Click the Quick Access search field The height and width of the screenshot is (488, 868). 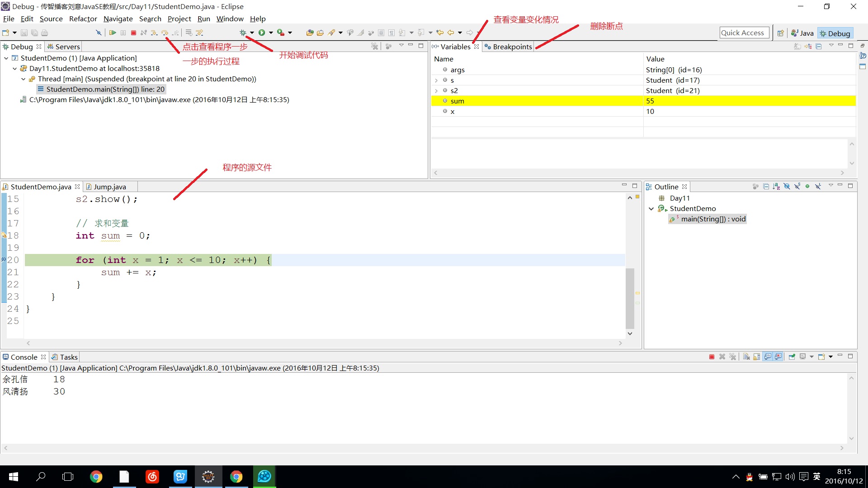(744, 33)
